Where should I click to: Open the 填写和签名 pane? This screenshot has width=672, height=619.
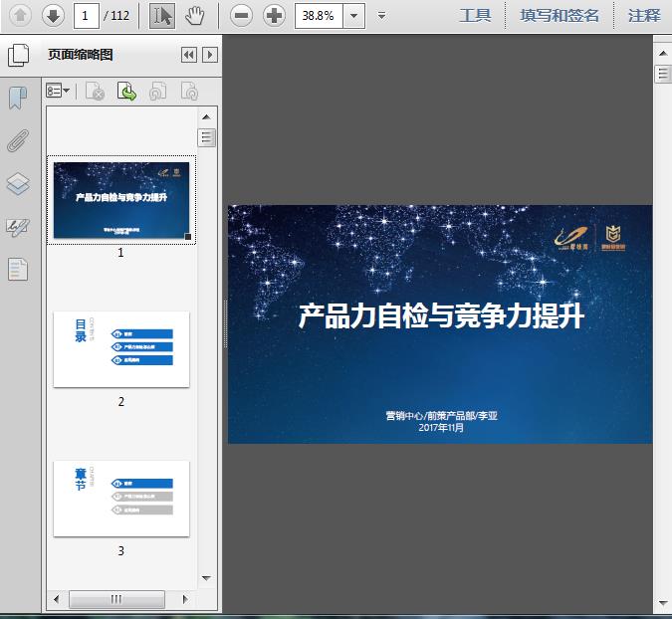[x=560, y=15]
